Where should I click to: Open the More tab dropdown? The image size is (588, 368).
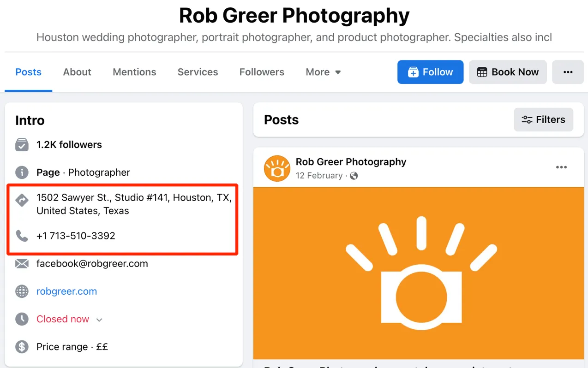323,72
